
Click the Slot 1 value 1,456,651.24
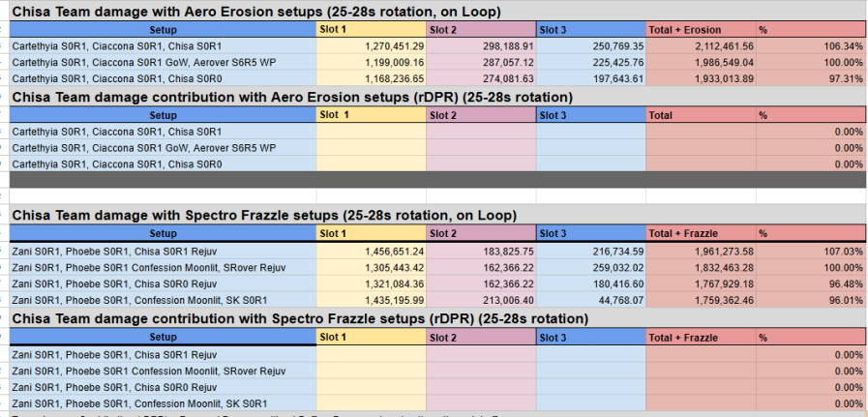(371, 251)
